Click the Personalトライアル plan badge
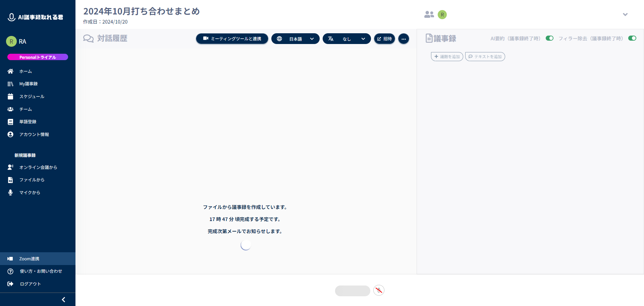 (x=38, y=57)
